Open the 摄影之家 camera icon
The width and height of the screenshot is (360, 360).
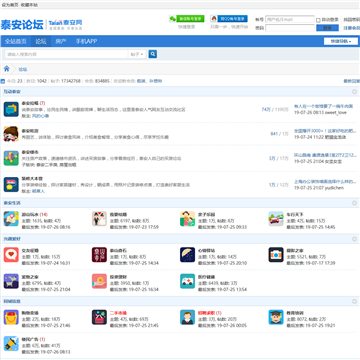point(276,255)
